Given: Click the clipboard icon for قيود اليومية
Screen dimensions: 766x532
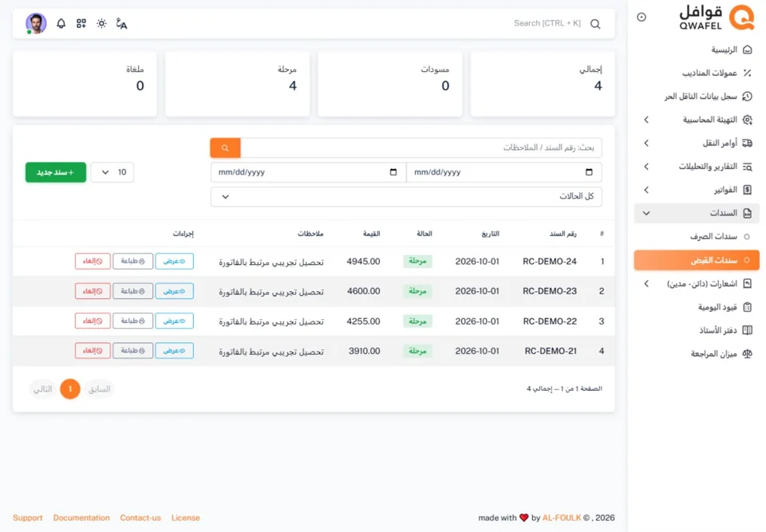Looking at the screenshot, I should [x=747, y=307].
